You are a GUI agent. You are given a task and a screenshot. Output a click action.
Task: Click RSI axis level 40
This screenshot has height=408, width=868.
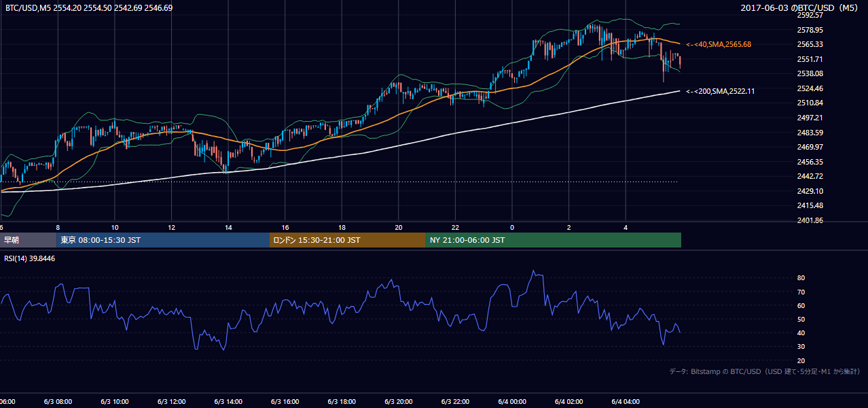click(x=801, y=333)
